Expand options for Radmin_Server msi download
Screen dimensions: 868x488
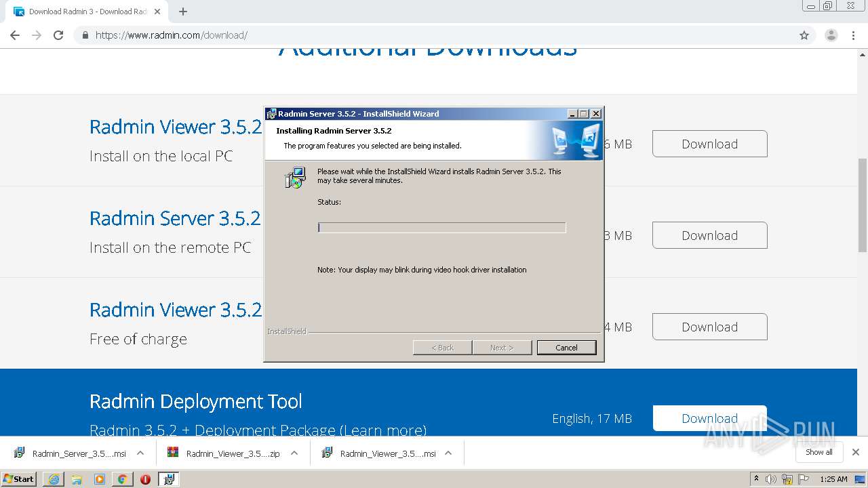coord(140,453)
